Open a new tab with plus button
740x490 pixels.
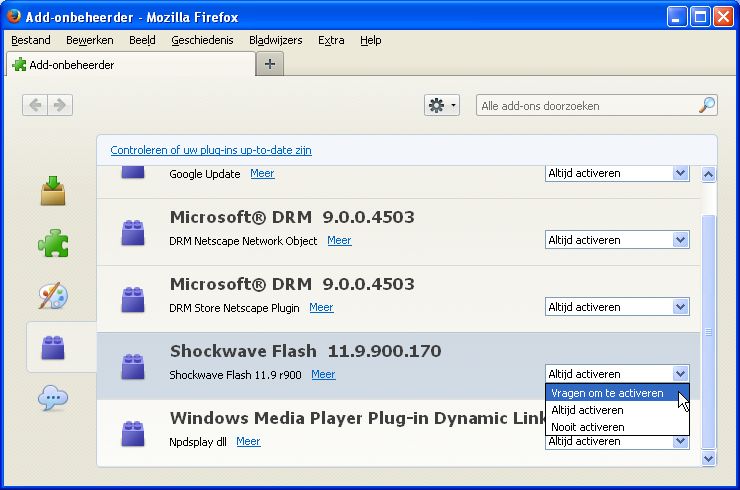coord(270,64)
